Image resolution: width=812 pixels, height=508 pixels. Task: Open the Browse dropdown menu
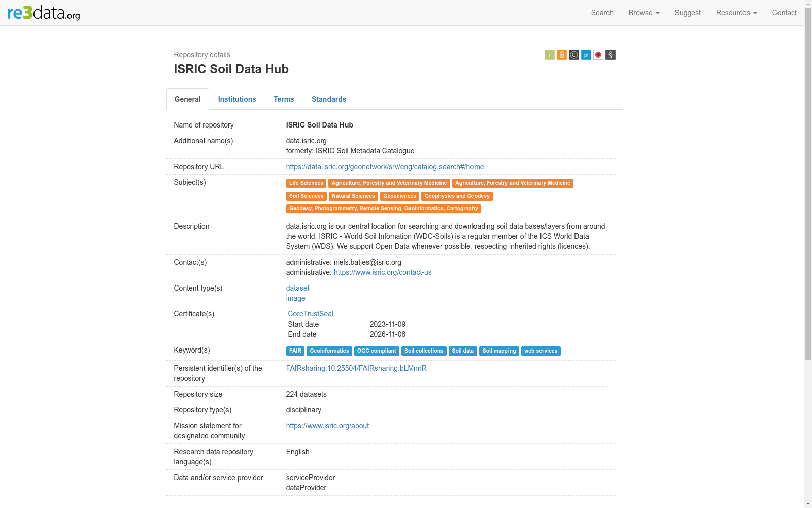coord(644,13)
